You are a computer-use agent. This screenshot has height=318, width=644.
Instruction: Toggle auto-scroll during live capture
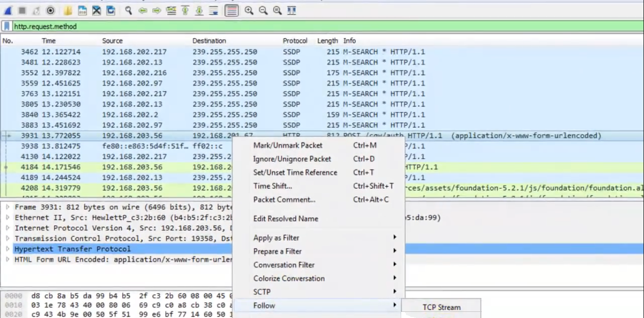tap(214, 10)
